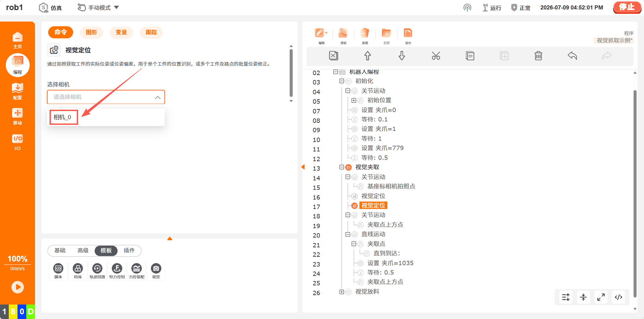Save the program with the 保存 icon

coord(408,36)
